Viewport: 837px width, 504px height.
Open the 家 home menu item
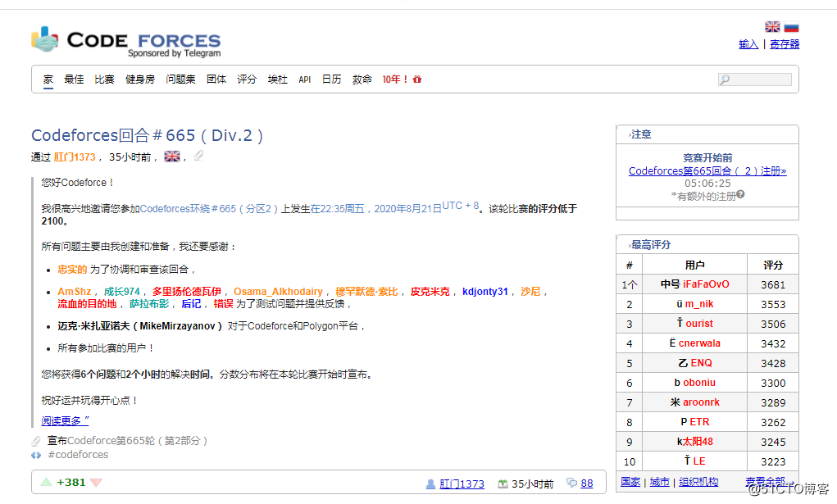(x=48, y=79)
